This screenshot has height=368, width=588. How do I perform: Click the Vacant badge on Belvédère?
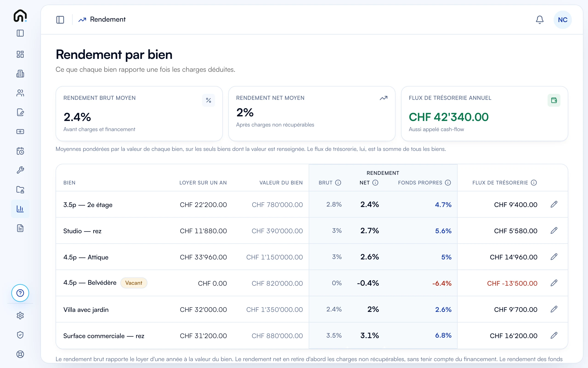point(134,283)
